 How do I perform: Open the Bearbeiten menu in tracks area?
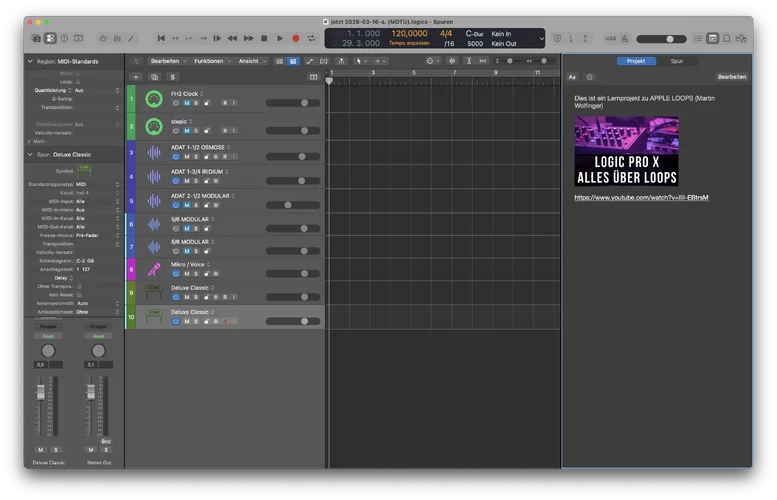click(x=168, y=61)
